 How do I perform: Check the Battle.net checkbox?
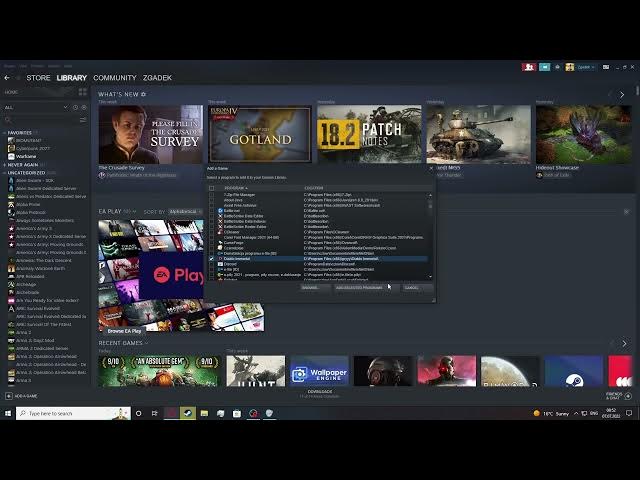[211, 211]
